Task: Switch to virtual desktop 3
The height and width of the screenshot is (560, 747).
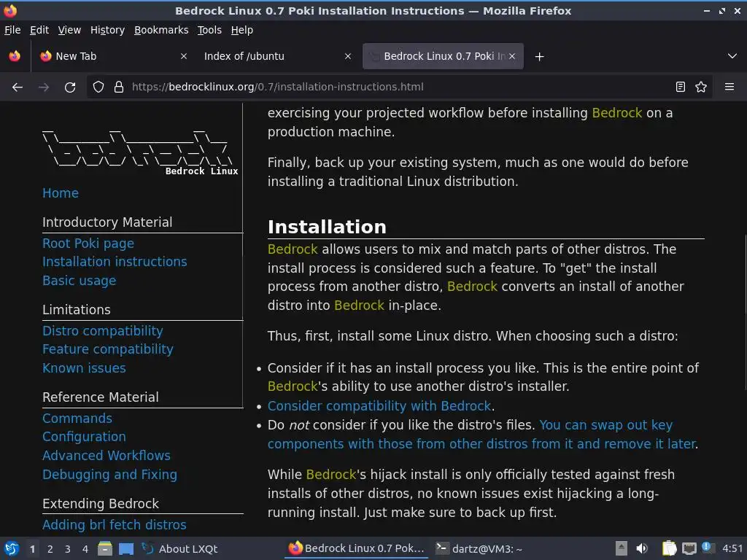Action: point(68,549)
